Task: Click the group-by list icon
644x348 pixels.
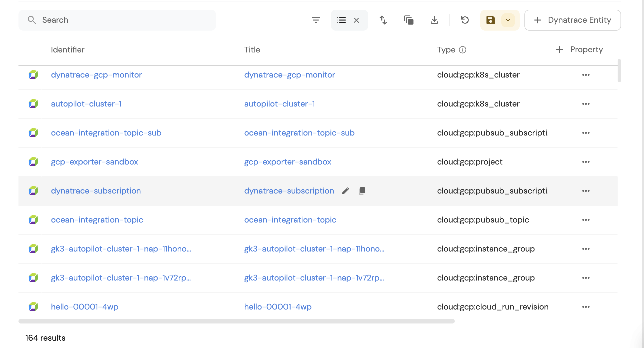Action: 341,20
